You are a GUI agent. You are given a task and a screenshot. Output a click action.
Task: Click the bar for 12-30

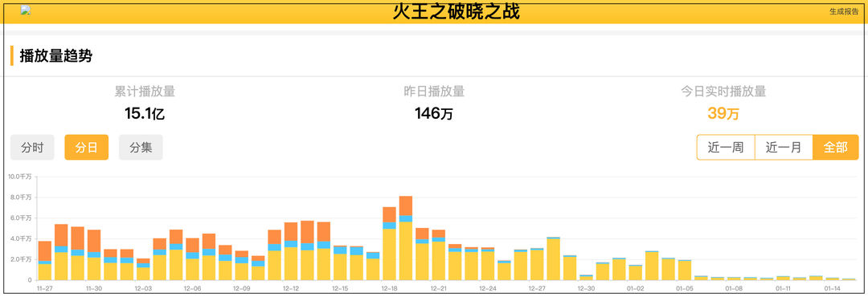click(x=586, y=278)
